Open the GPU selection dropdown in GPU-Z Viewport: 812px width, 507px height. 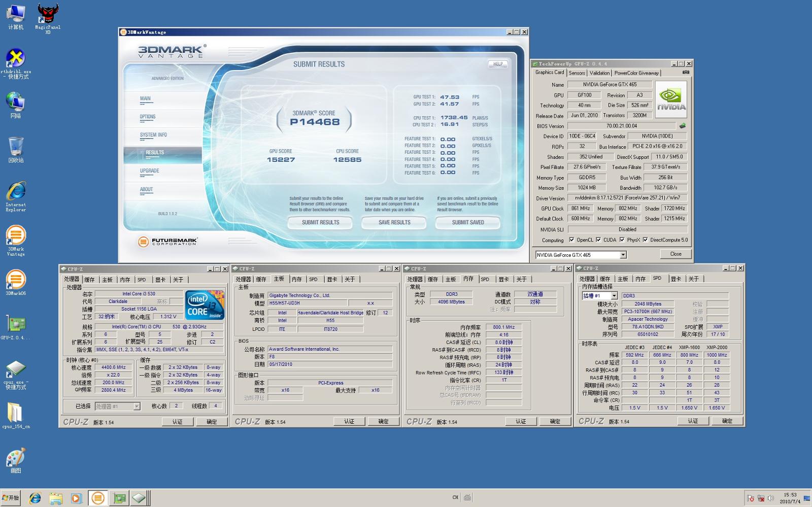click(x=623, y=255)
